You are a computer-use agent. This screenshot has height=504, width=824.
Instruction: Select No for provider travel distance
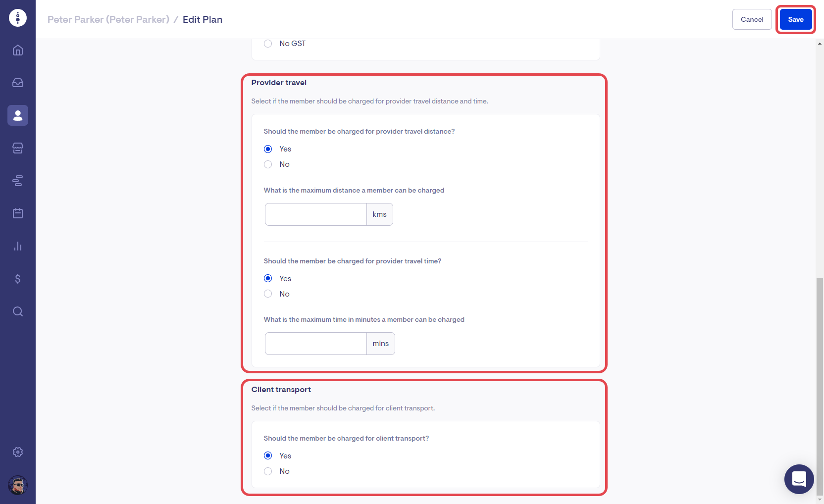(268, 164)
